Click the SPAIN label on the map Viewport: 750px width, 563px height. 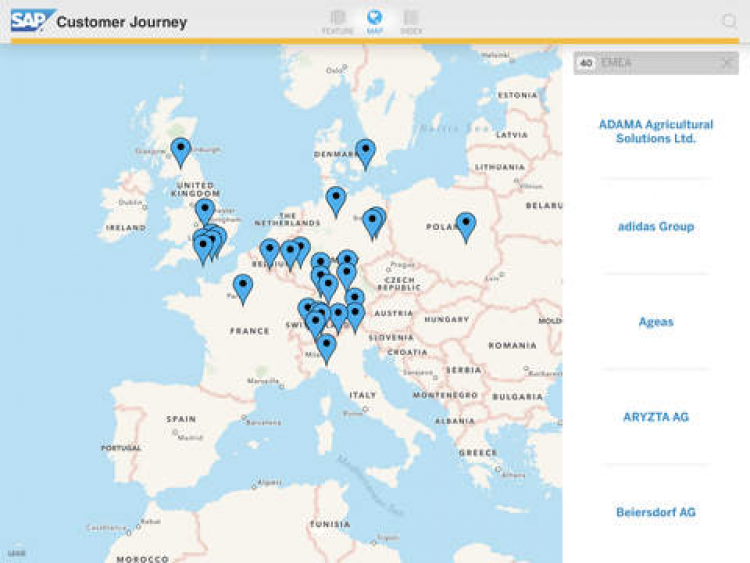coord(181,419)
